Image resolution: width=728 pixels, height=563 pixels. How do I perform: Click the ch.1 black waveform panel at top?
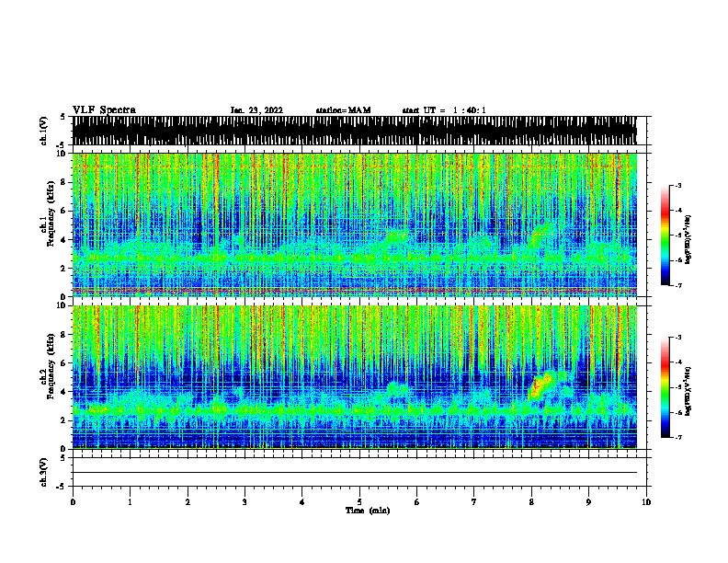pyautogui.click(x=355, y=131)
